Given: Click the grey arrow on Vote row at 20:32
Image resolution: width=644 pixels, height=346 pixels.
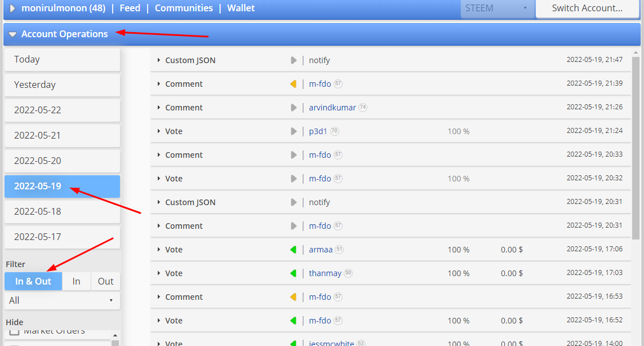Looking at the screenshot, I should click(294, 179).
